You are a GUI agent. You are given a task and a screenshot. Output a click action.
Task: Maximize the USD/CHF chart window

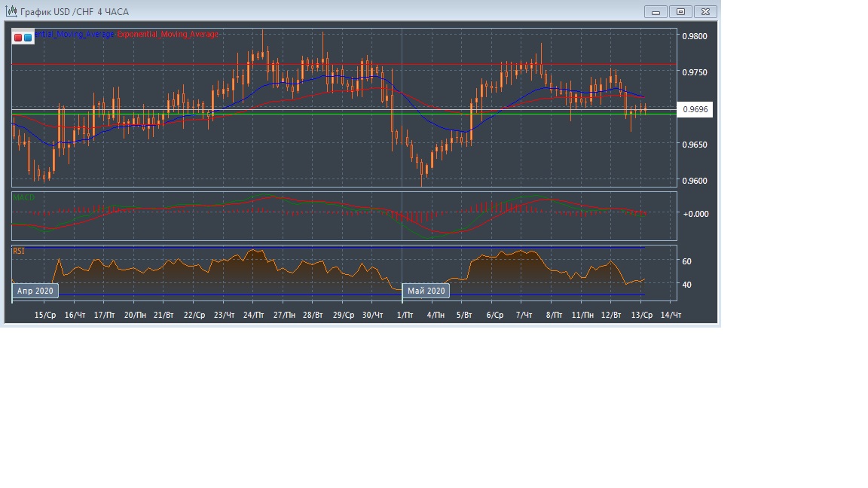click(x=680, y=11)
